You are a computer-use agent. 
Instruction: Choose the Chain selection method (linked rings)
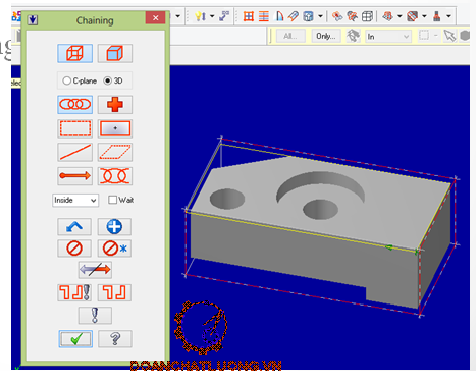(x=75, y=105)
